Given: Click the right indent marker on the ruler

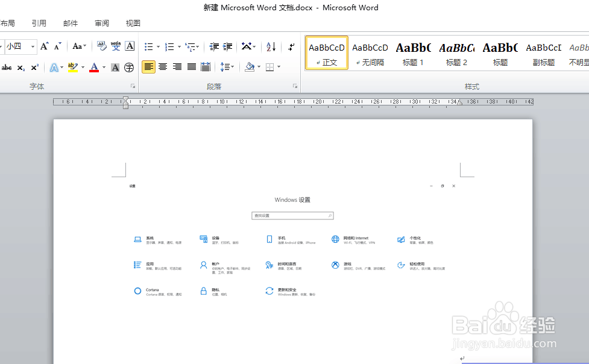Looking at the screenshot, I should [460, 102].
